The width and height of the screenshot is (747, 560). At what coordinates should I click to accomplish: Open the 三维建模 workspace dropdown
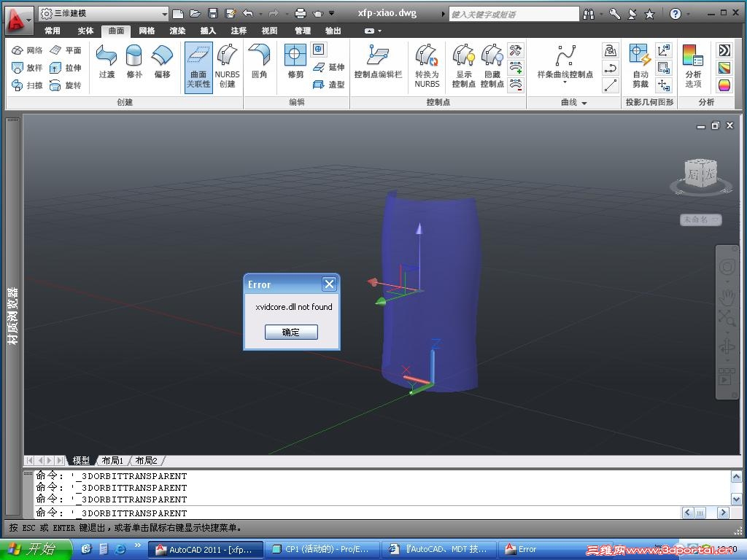tap(104, 13)
